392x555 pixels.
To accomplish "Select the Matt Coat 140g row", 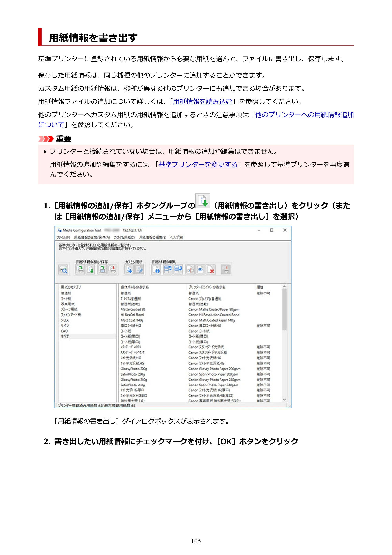I will [132, 320].
